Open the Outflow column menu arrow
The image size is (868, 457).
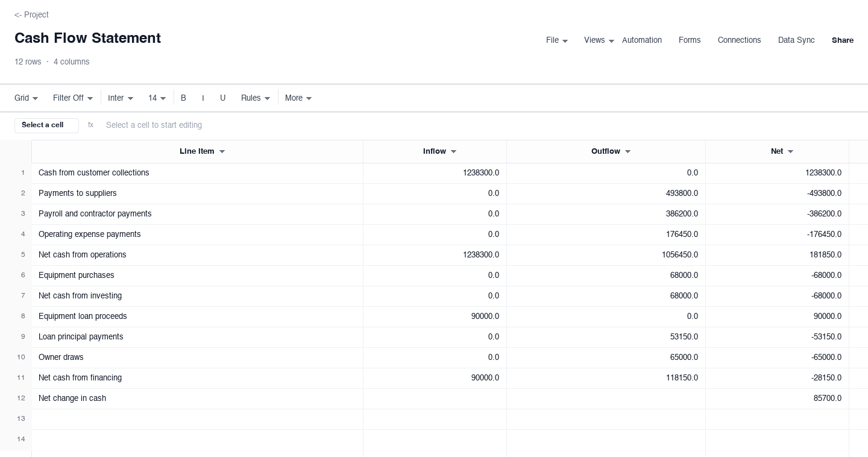click(x=627, y=152)
